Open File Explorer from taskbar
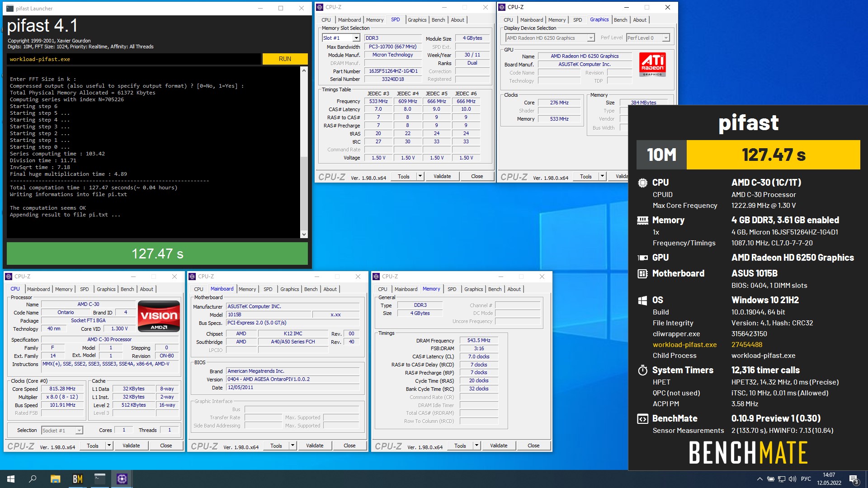 click(55, 479)
